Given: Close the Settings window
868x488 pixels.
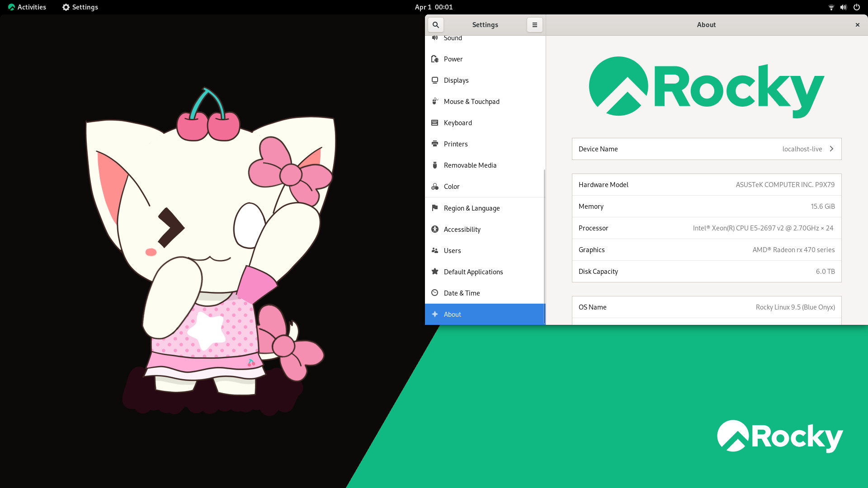Looking at the screenshot, I should point(857,25).
